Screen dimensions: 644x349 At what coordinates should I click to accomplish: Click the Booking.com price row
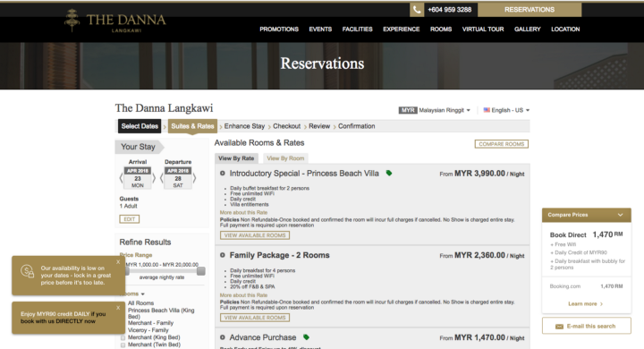586,286
